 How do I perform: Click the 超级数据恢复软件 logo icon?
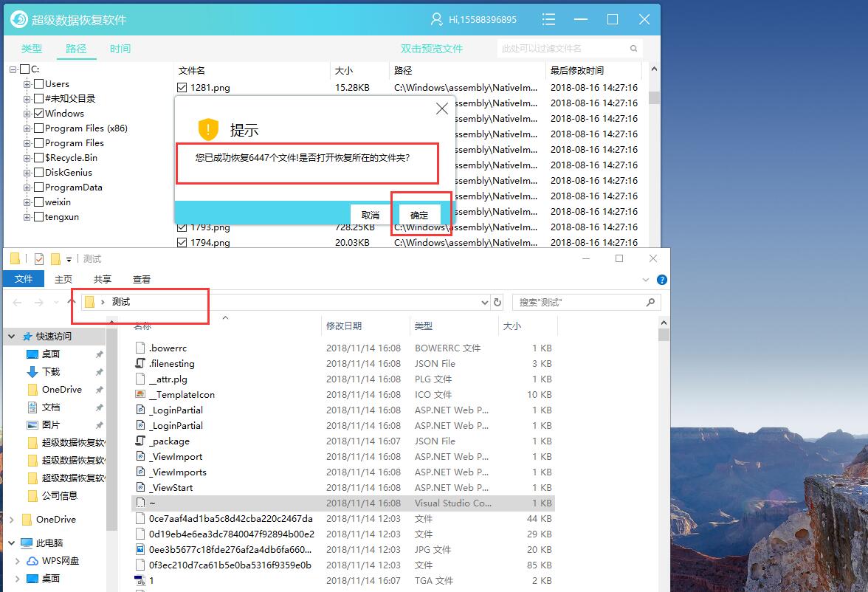[18, 19]
